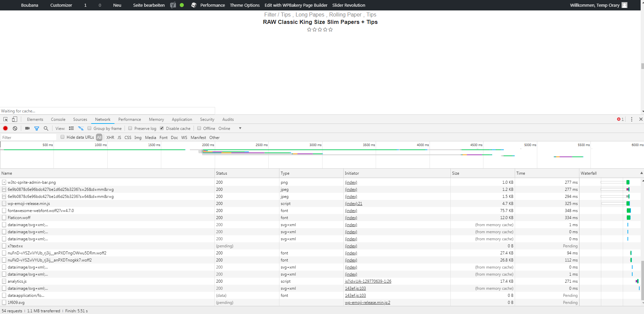644x314 pixels.
Task: Filter requests by Manifest
Action: point(198,137)
